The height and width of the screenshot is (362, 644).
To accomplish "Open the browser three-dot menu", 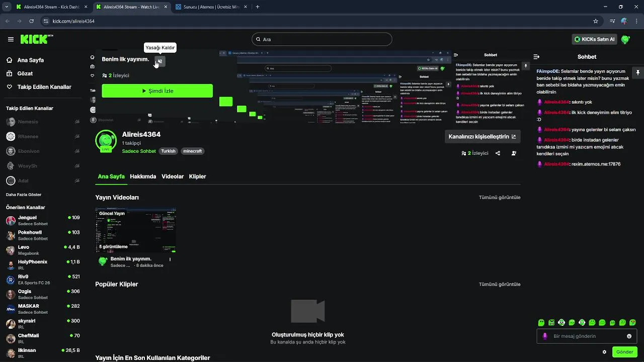I will 635,21.
